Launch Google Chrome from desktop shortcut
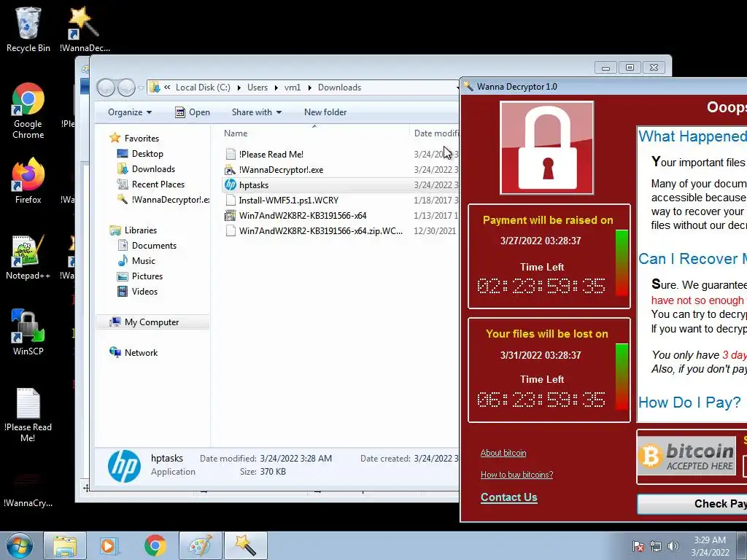This screenshot has height=560, width=747. (28, 111)
